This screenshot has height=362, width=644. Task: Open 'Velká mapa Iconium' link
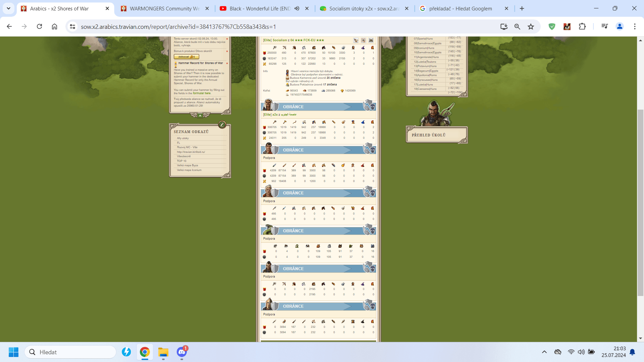pyautogui.click(x=189, y=170)
